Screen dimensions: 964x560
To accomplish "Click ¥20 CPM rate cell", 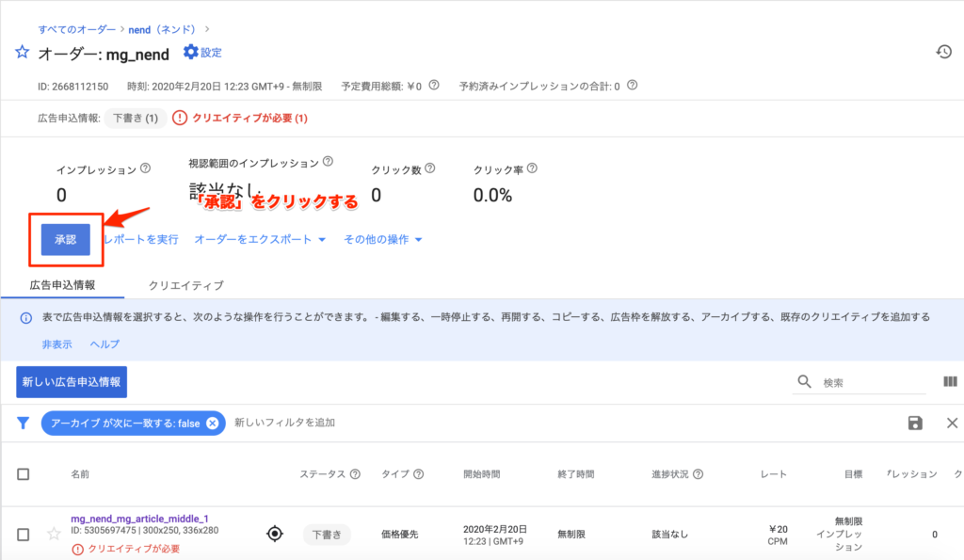I will (778, 535).
